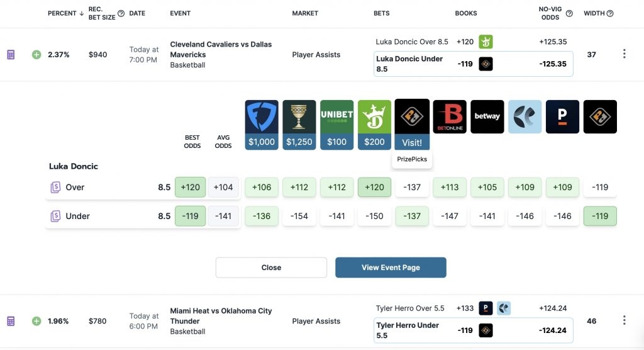Click the Close button
Screen dimensions: 644x350
pyautogui.click(x=271, y=268)
